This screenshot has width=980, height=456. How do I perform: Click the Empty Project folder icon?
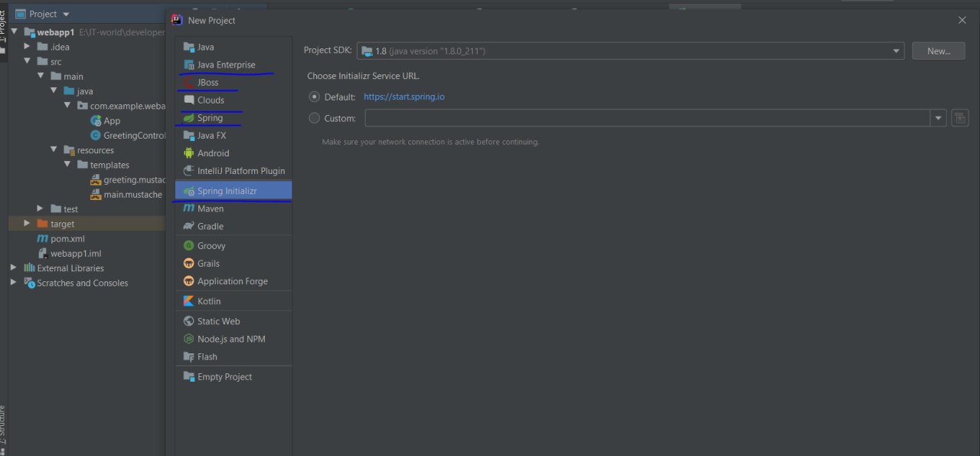point(188,376)
